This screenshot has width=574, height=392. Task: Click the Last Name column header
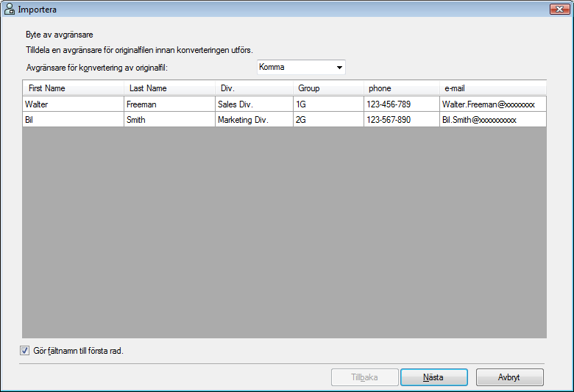pyautogui.click(x=169, y=88)
